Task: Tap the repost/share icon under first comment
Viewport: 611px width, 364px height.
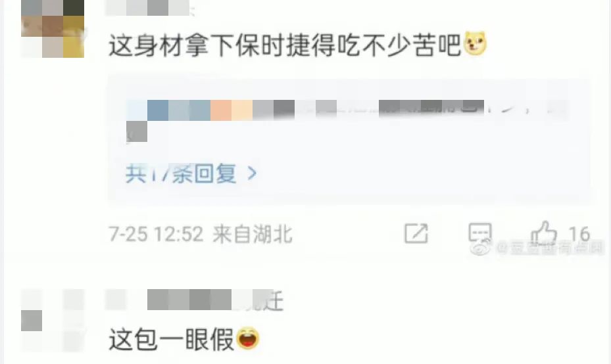Action: click(416, 233)
